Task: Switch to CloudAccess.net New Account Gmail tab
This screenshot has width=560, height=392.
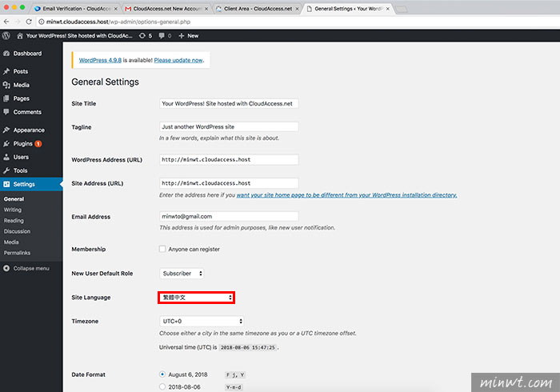Action: point(167,9)
